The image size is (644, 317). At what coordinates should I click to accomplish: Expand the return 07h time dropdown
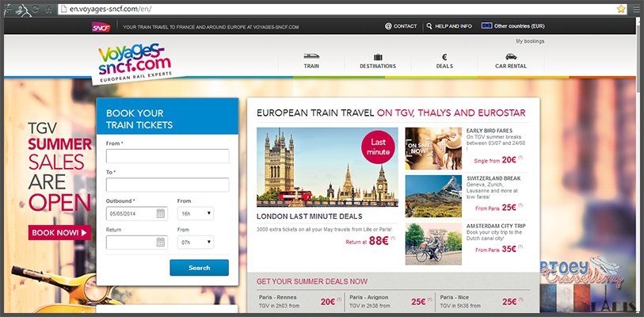coord(196,243)
